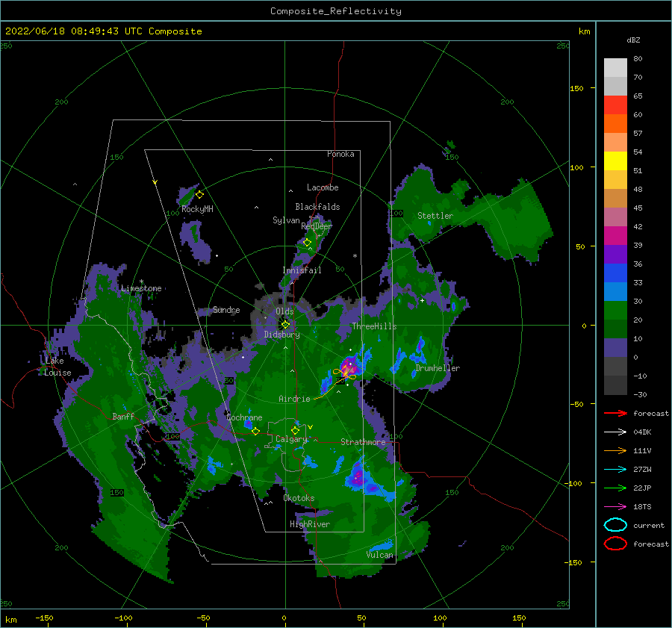Click the dBZ legend heading
This screenshot has height=628, width=672.
pyautogui.click(x=633, y=40)
